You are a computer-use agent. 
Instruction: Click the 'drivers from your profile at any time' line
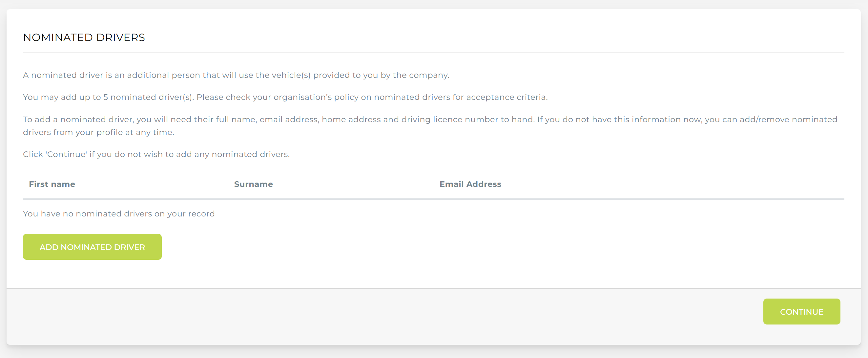click(x=98, y=132)
